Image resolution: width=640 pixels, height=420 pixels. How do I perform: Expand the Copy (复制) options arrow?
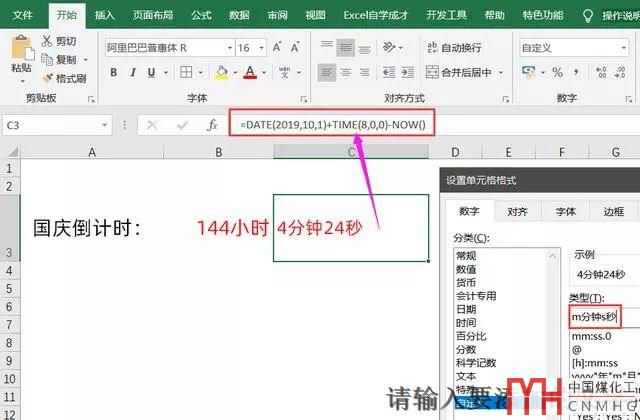[85, 60]
